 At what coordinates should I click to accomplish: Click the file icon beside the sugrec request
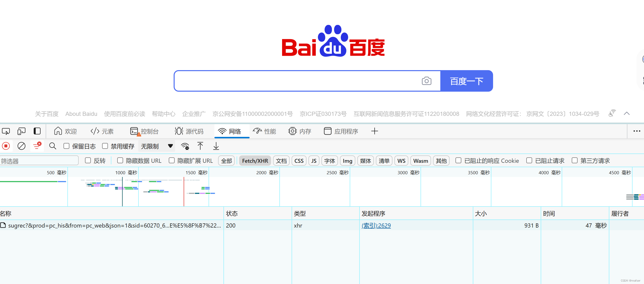(3, 225)
